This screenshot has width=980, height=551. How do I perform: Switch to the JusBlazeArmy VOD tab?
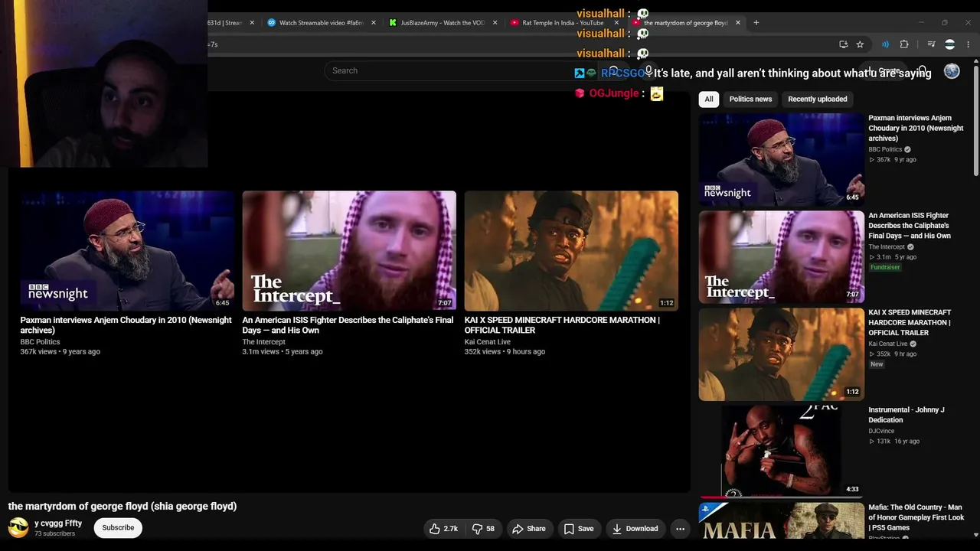tap(443, 23)
